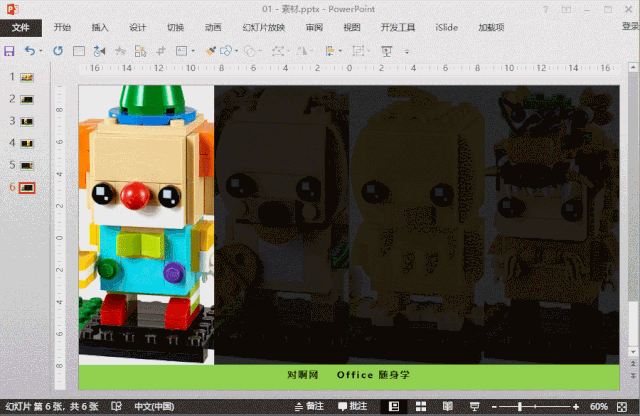This screenshot has width=640, height=416.
Task: Click the Save icon in quick access toolbar
Action: click(x=9, y=51)
